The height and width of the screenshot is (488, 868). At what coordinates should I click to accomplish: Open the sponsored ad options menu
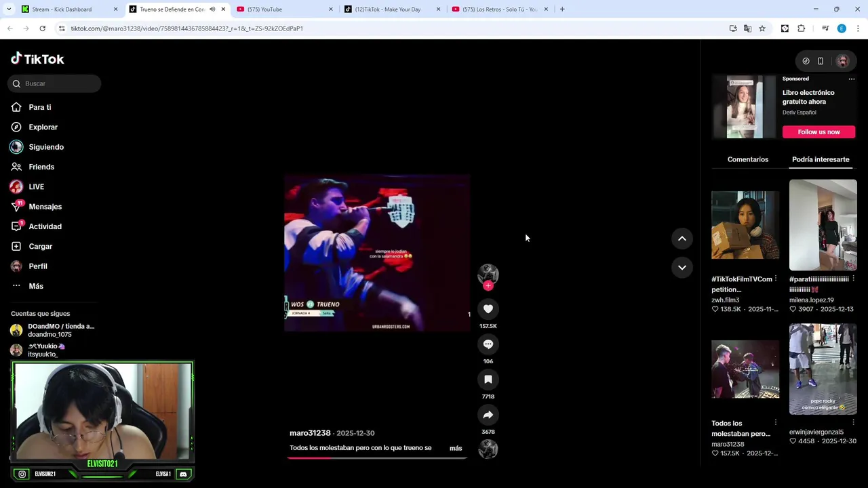(x=852, y=79)
